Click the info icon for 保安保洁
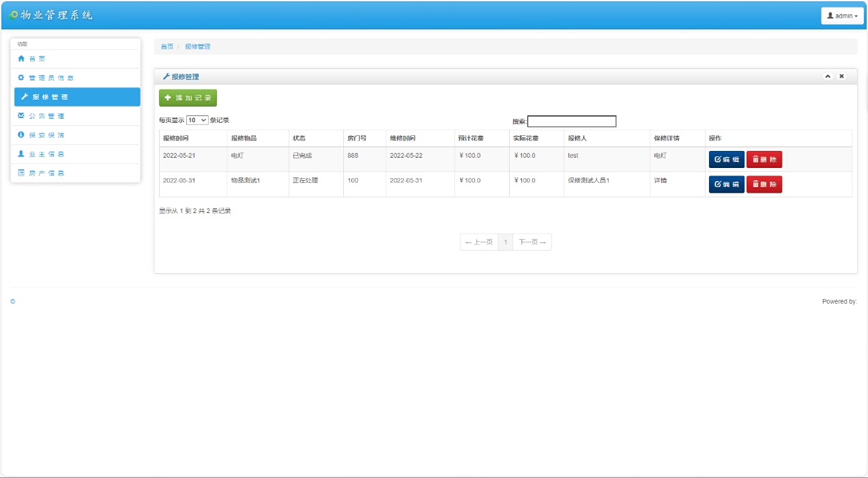This screenshot has height=478, width=868. (x=21, y=135)
